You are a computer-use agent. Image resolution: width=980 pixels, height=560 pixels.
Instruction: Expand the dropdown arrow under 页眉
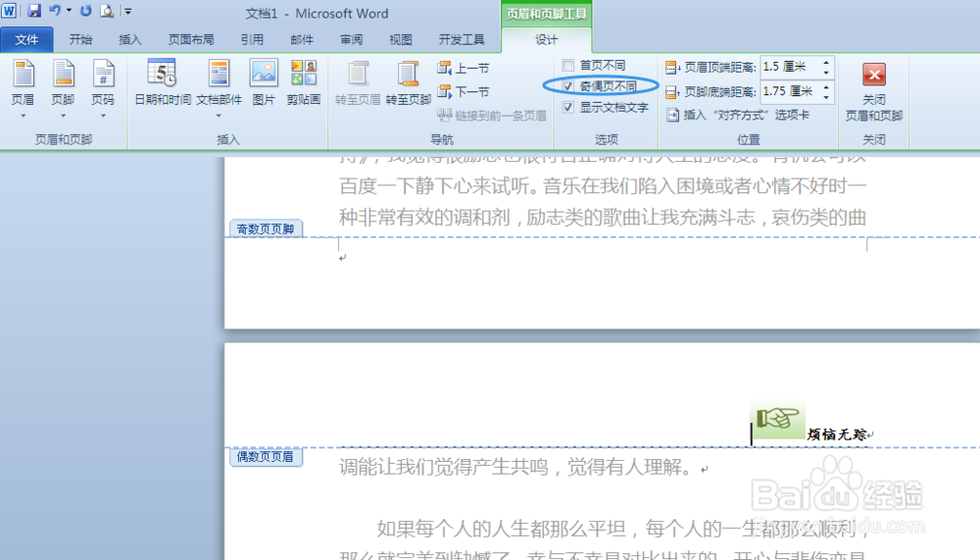[24, 116]
